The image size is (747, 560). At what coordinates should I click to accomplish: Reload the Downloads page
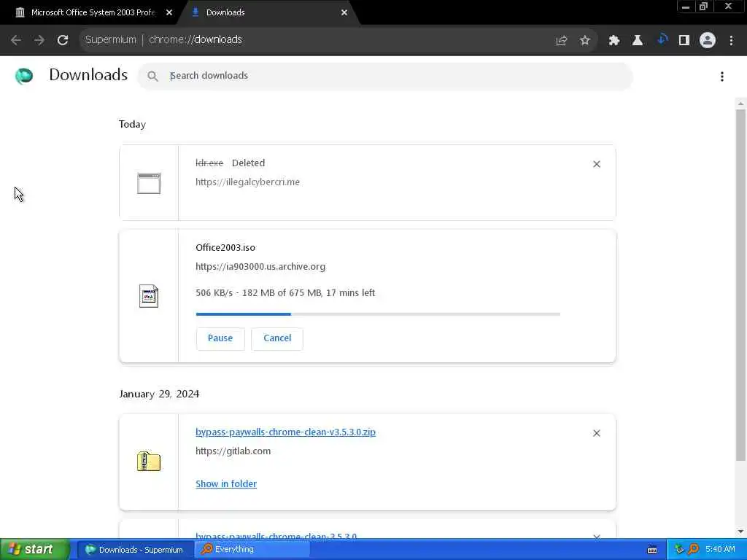pyautogui.click(x=63, y=40)
